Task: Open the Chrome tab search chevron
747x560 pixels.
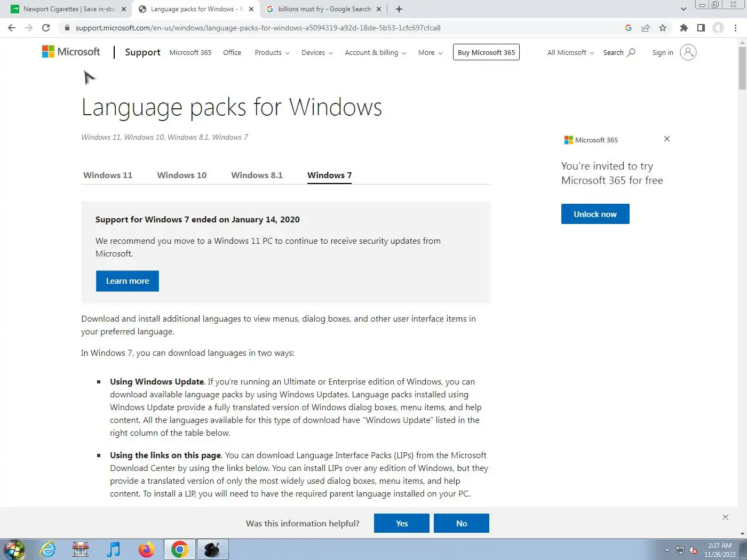Action: tap(684, 9)
